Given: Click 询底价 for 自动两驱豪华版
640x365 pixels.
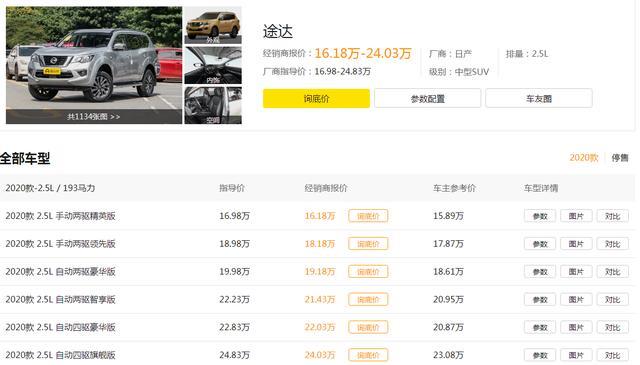Looking at the screenshot, I should click(368, 272).
